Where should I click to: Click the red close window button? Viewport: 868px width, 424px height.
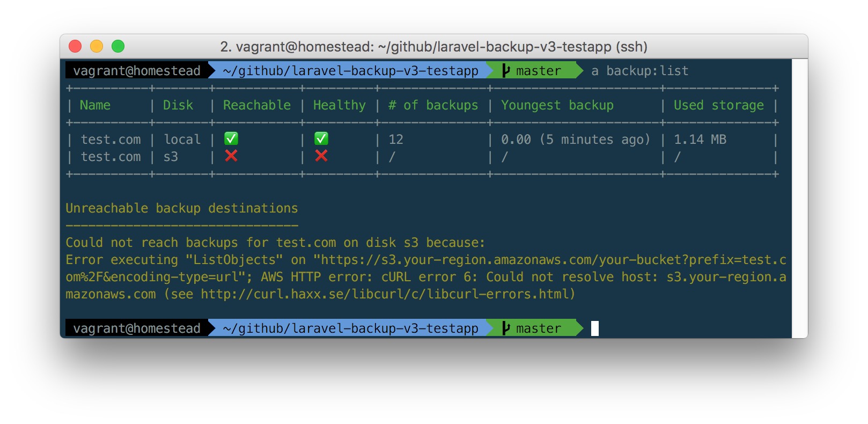[x=75, y=47]
